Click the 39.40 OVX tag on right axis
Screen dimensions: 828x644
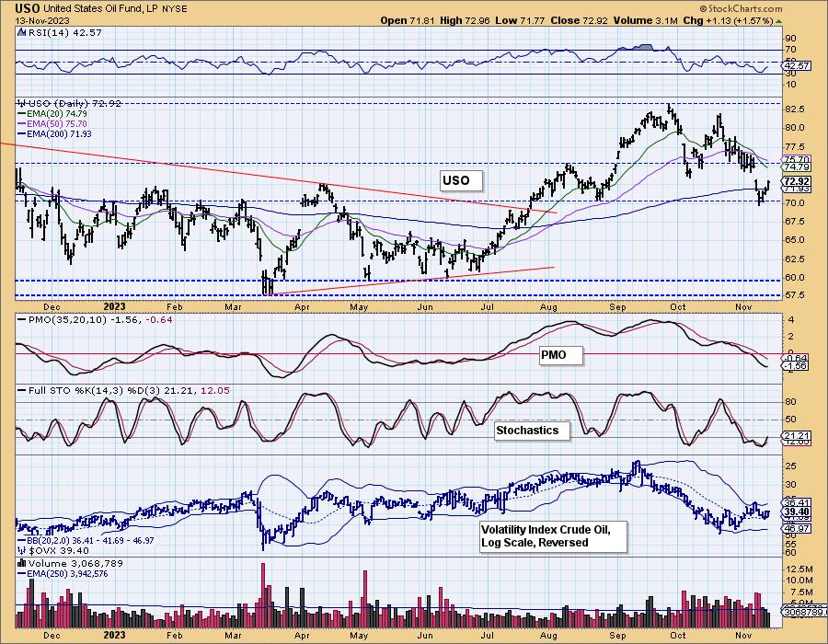797,512
